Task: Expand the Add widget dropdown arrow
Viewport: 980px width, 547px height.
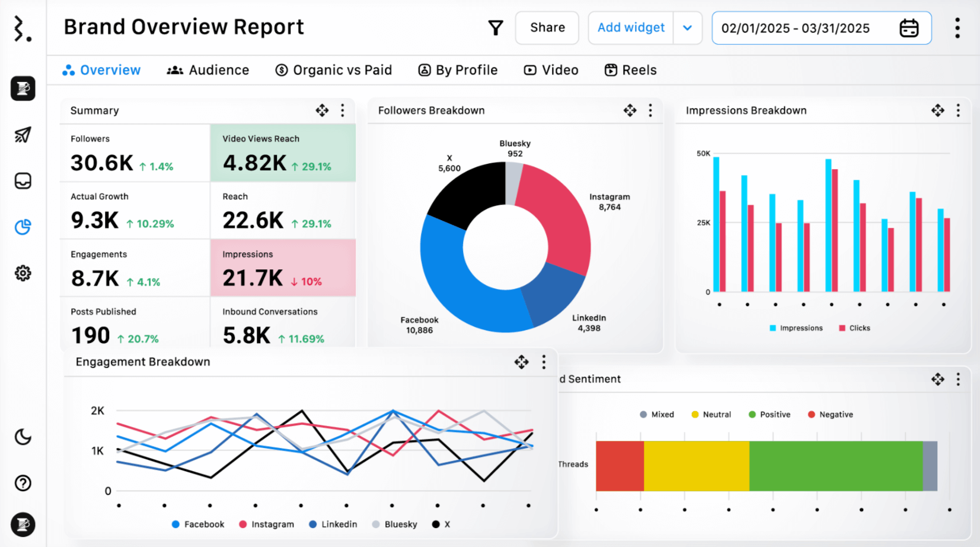Action: pyautogui.click(x=688, y=28)
